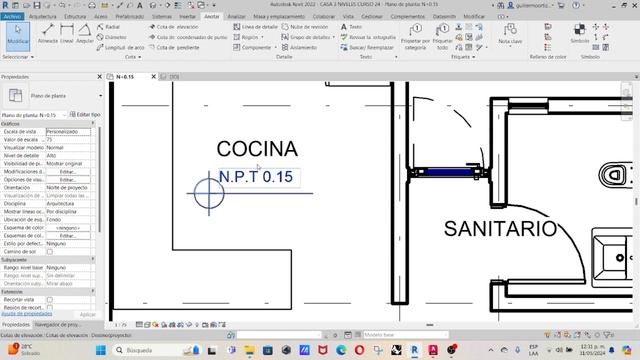This screenshot has width=640, height=360.
Task: Click Editar for Opciones de visualización
Action: click(68, 180)
